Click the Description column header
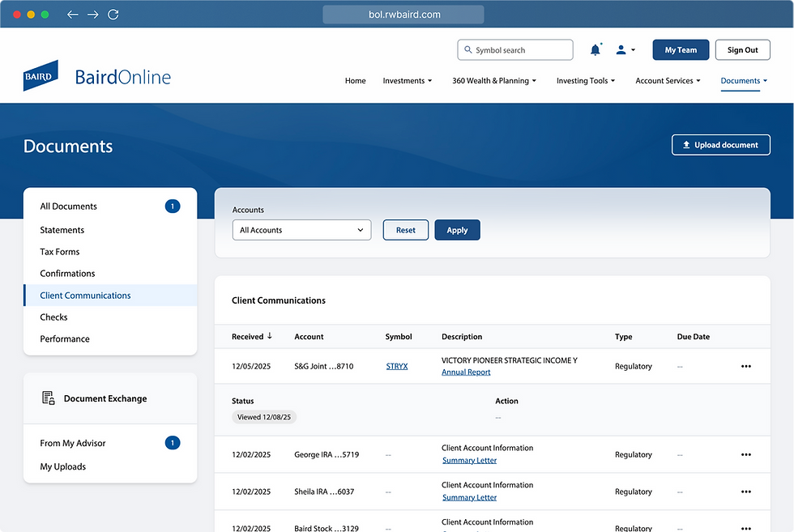This screenshot has width=794, height=532. (462, 337)
